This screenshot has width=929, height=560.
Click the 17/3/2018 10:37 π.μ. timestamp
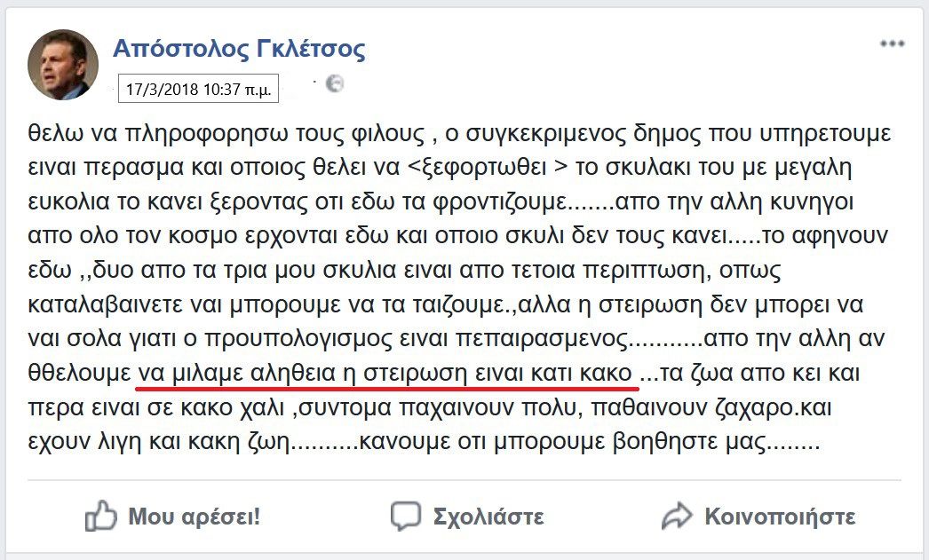coord(199,89)
